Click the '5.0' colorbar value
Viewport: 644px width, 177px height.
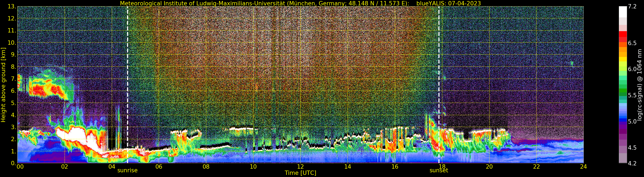click(x=632, y=121)
